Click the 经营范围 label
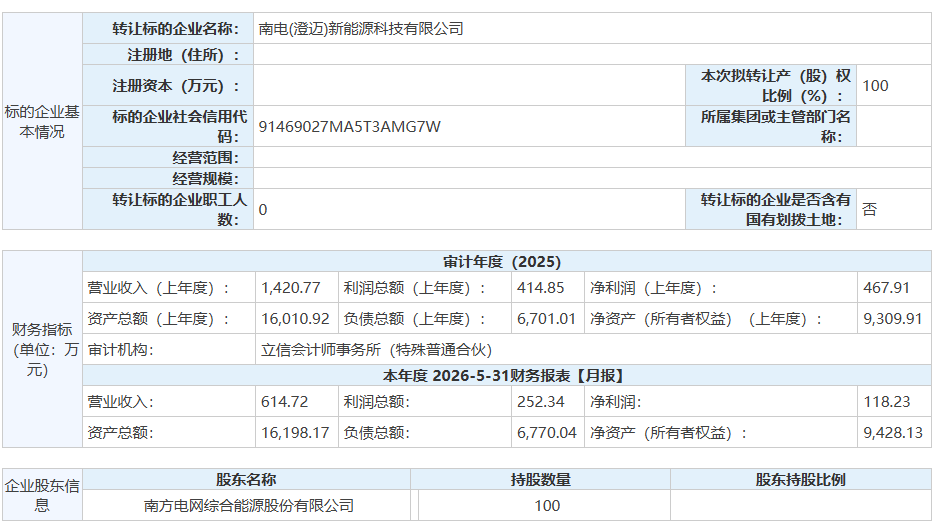The image size is (934, 529). 206,158
